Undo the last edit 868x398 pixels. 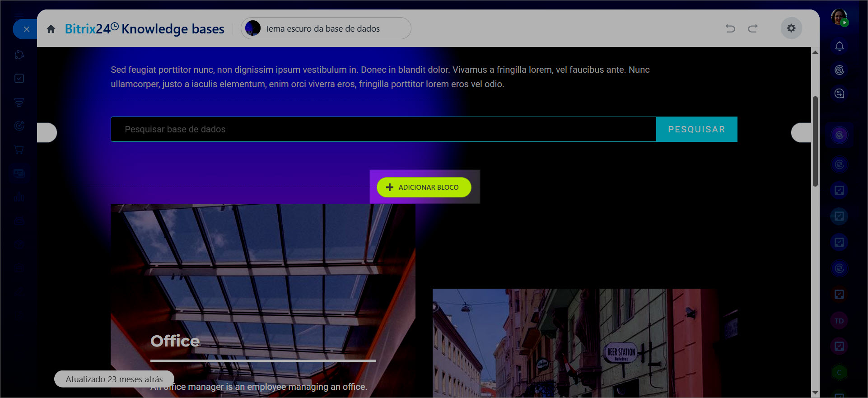coord(730,28)
